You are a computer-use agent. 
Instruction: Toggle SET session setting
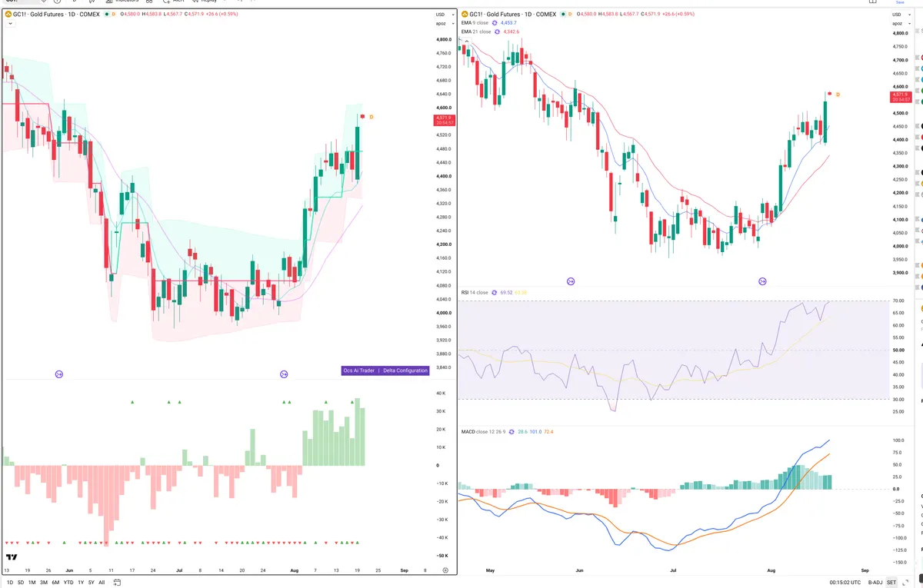pyautogui.click(x=891, y=583)
